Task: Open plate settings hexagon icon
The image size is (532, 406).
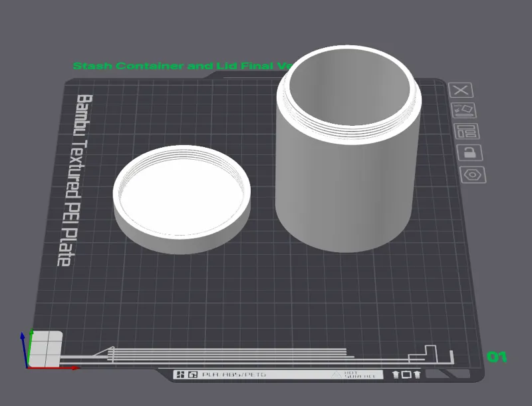Action: (x=473, y=175)
